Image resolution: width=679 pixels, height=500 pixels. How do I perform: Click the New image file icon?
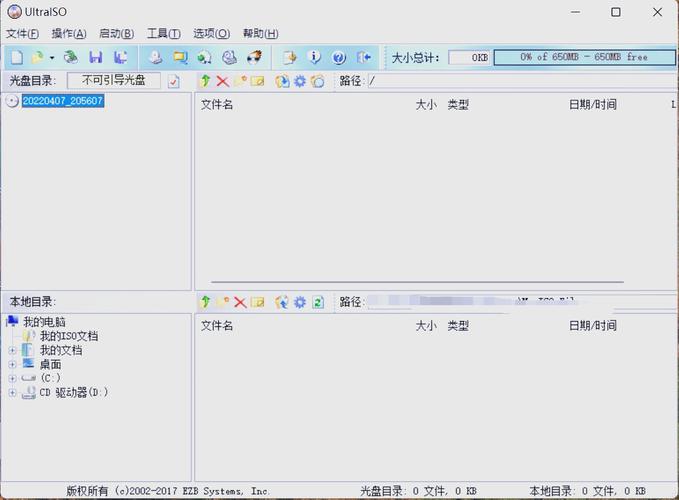pyautogui.click(x=17, y=57)
